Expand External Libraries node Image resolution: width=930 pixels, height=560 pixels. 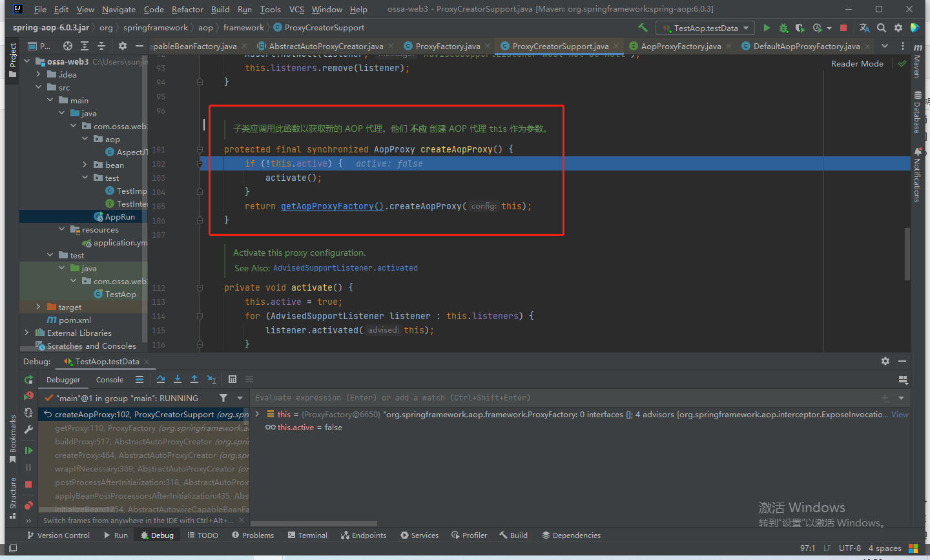(x=27, y=333)
